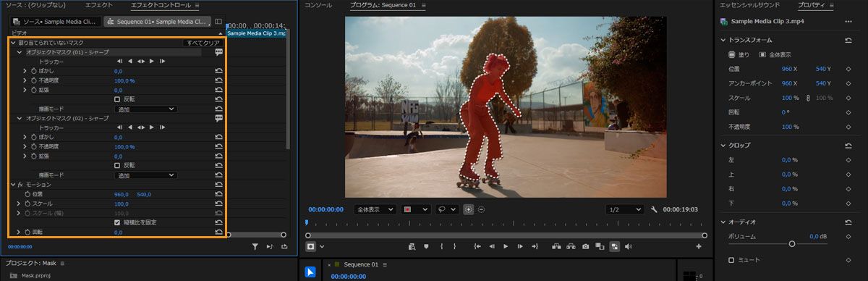Click the Lift icon in Program monitor
Screen dimensions: 868x281
pos(556,246)
